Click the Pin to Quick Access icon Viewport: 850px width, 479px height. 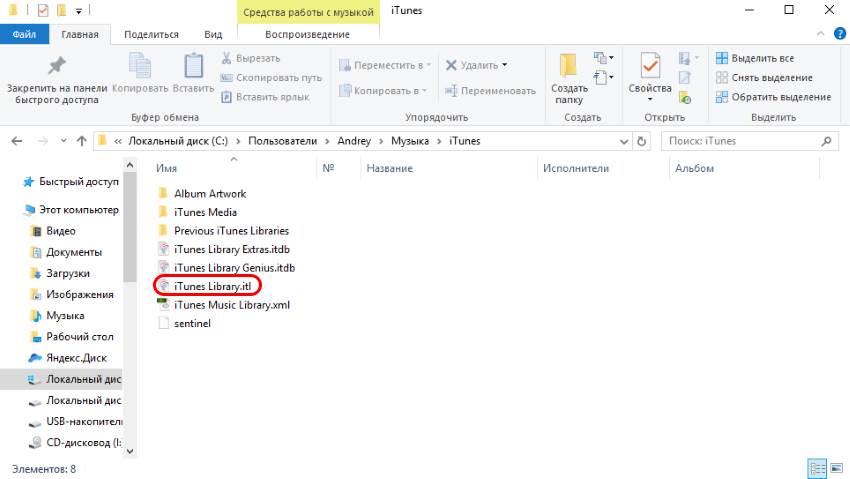(57, 66)
